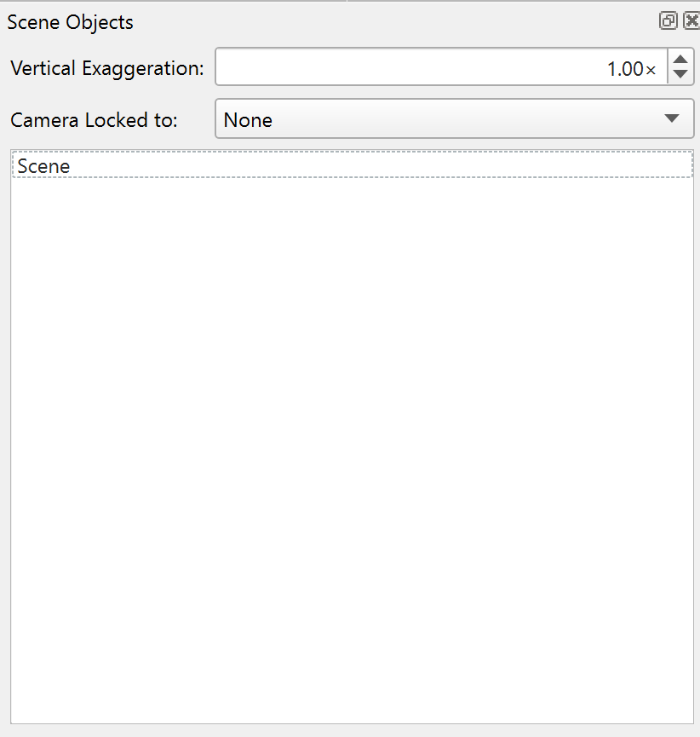Close the Scene Objects panel

(x=691, y=21)
